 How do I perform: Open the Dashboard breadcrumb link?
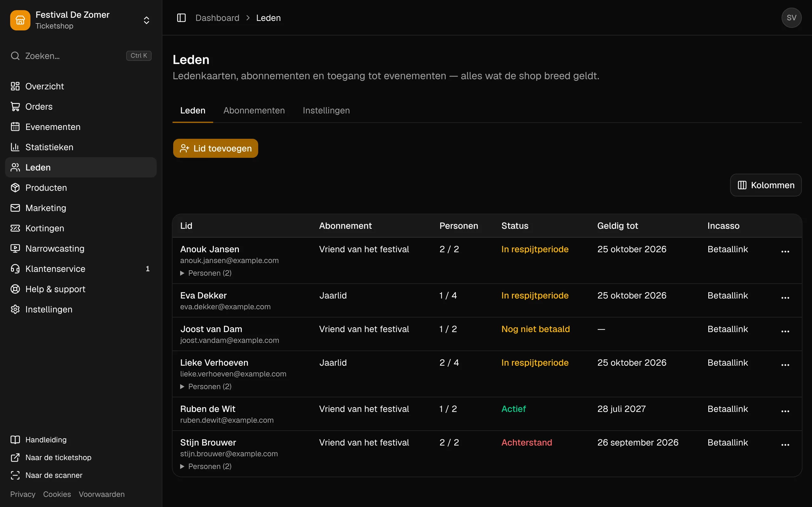tap(217, 18)
